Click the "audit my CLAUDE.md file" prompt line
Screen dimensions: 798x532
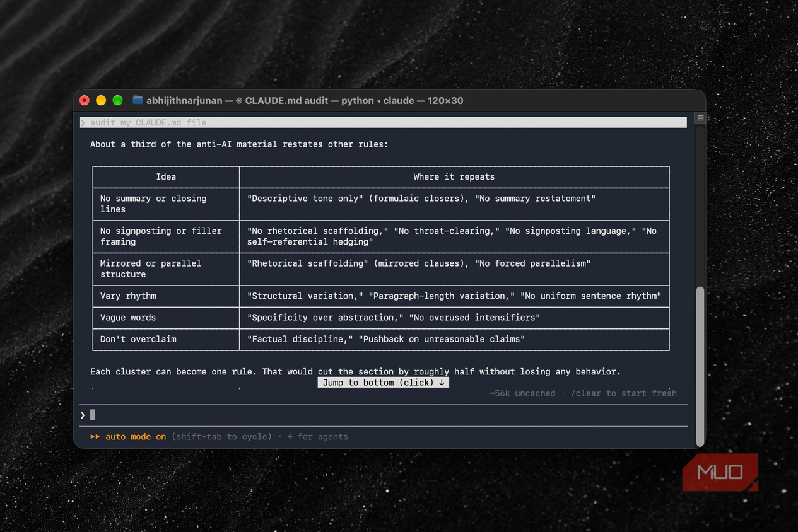(384, 122)
